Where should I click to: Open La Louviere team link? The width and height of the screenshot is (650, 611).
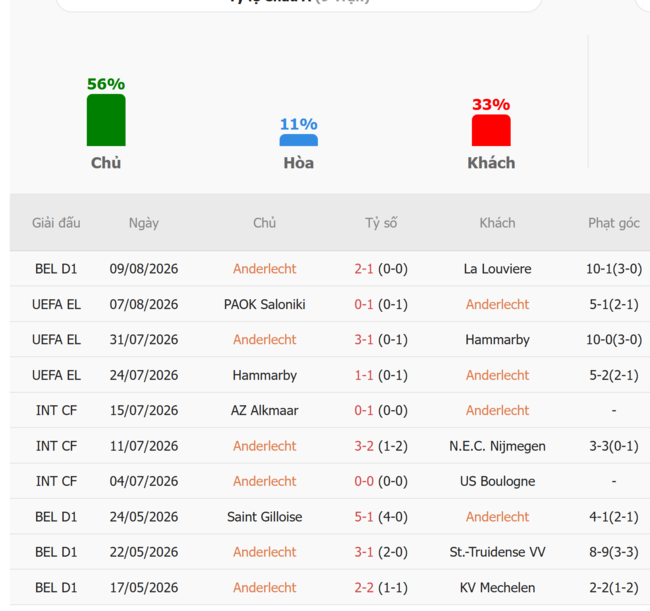tap(497, 269)
